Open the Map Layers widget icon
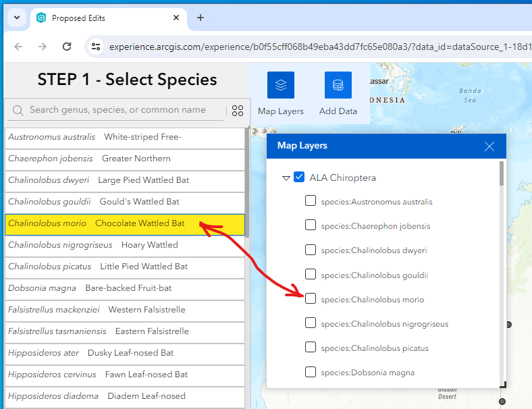Image resolution: width=532 pixels, height=409 pixels. [281, 86]
